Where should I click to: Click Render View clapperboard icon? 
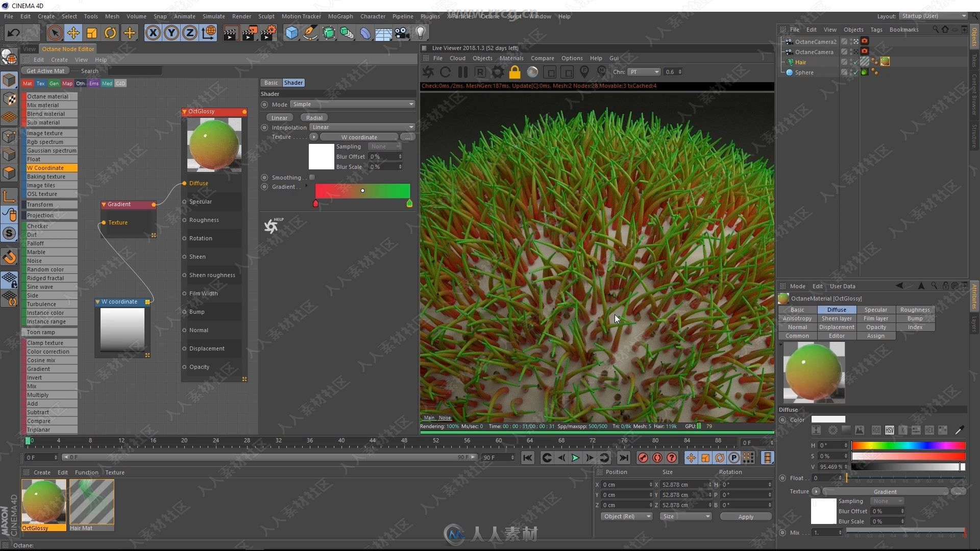click(x=230, y=33)
